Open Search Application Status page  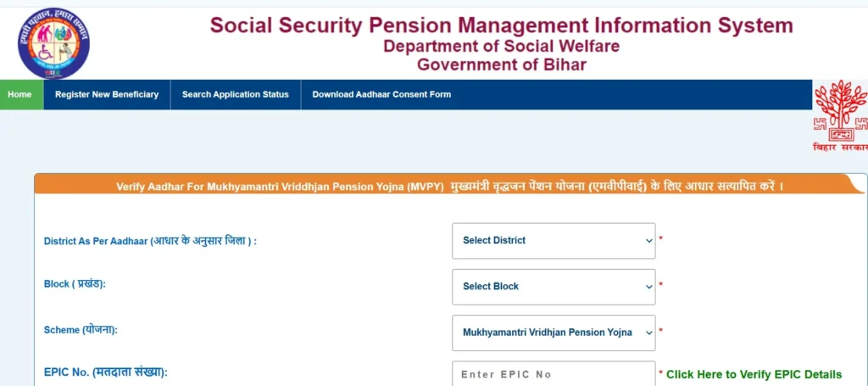[x=236, y=95]
